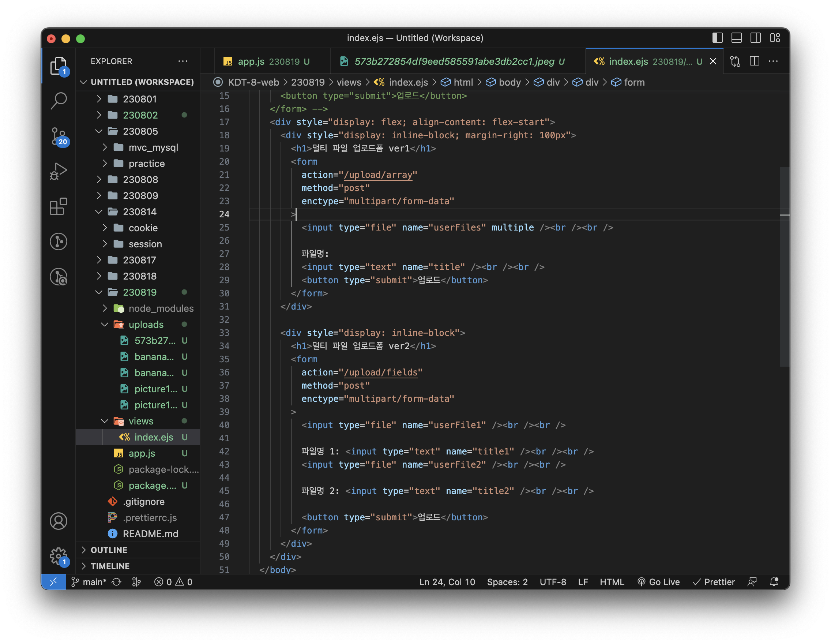Open the Manage gear icon
Image resolution: width=831 pixels, height=644 pixels.
[58, 557]
